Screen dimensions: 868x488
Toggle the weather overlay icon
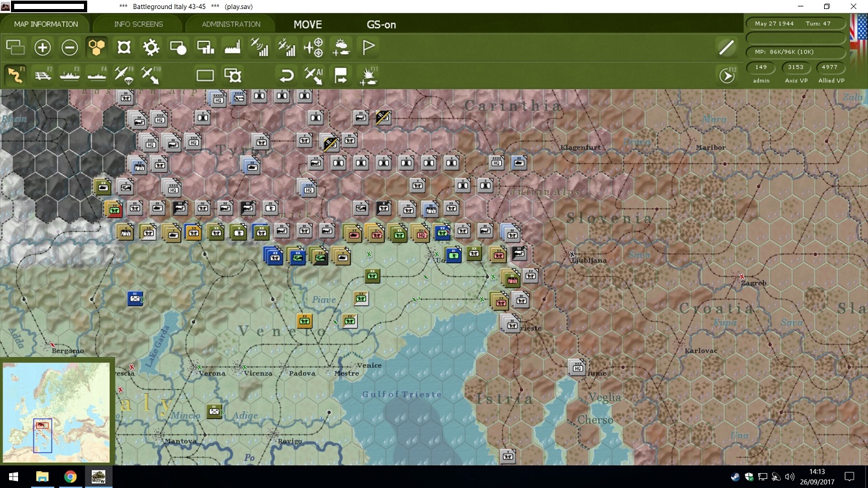tap(341, 47)
